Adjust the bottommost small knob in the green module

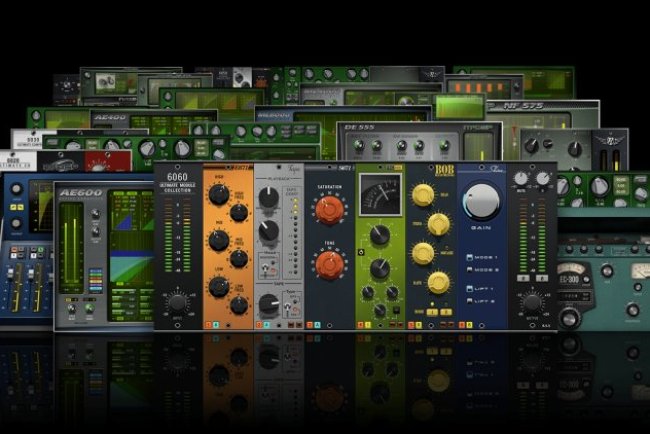[x=380, y=309]
